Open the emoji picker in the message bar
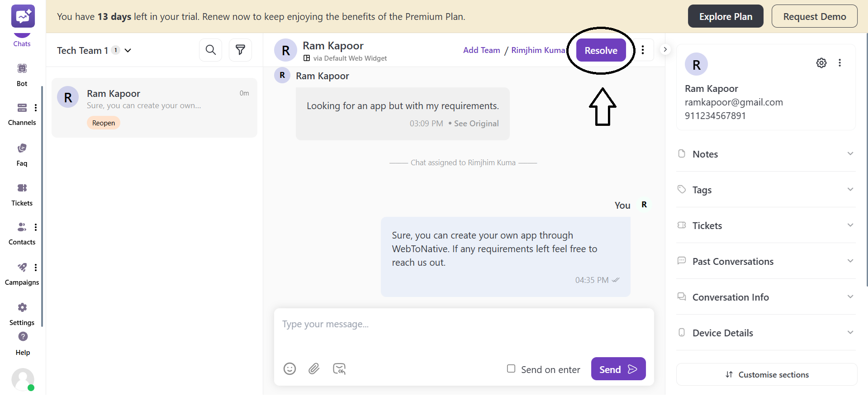Screen dimensions: 868x397 [x=289, y=369]
